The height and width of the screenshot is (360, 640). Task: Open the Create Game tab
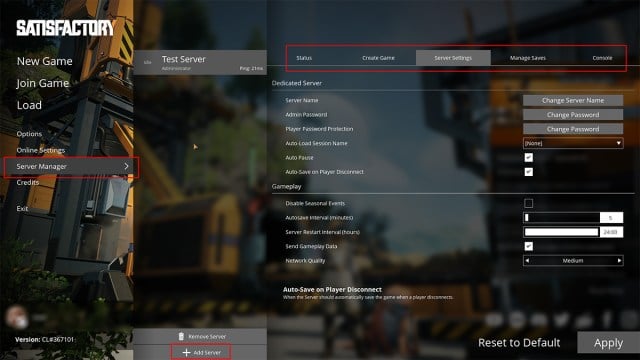(378, 58)
